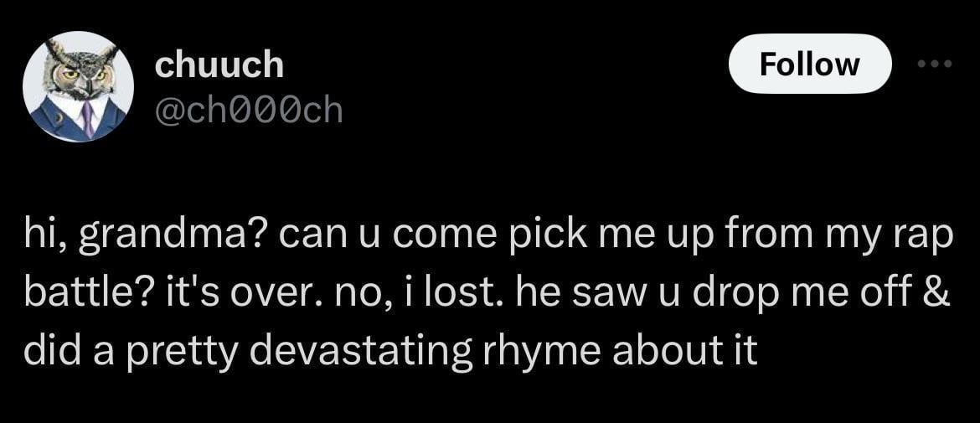Click the tweet's last line about devastating rhyme

[390, 352]
